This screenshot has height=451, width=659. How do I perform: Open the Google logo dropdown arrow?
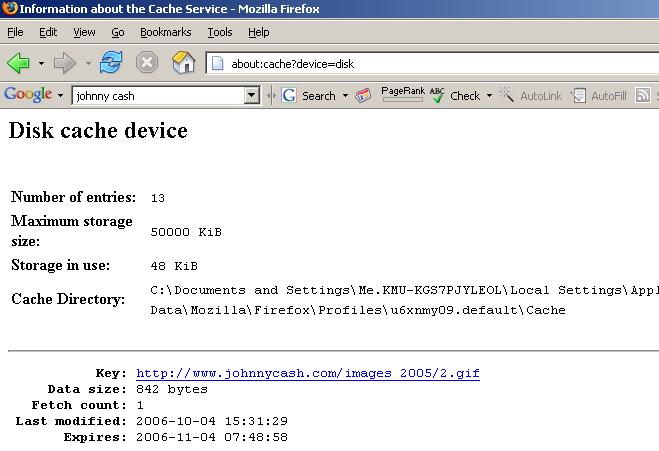click(x=61, y=96)
